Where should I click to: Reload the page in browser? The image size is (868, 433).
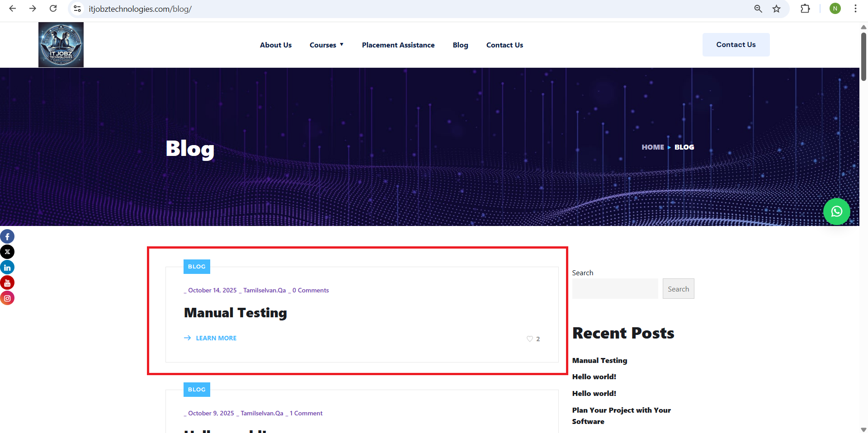(x=53, y=9)
